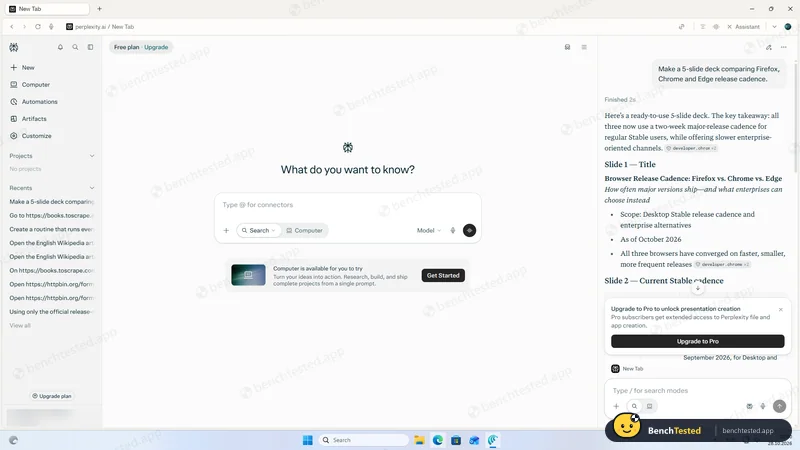The width and height of the screenshot is (800, 450).
Task: Focus the "Type / for search modes" input
Action: pyautogui.click(x=697, y=390)
